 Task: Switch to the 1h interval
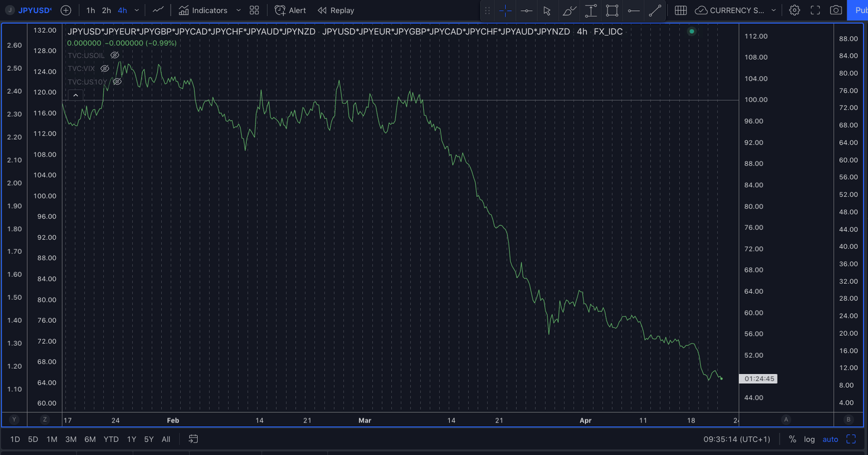pos(90,10)
